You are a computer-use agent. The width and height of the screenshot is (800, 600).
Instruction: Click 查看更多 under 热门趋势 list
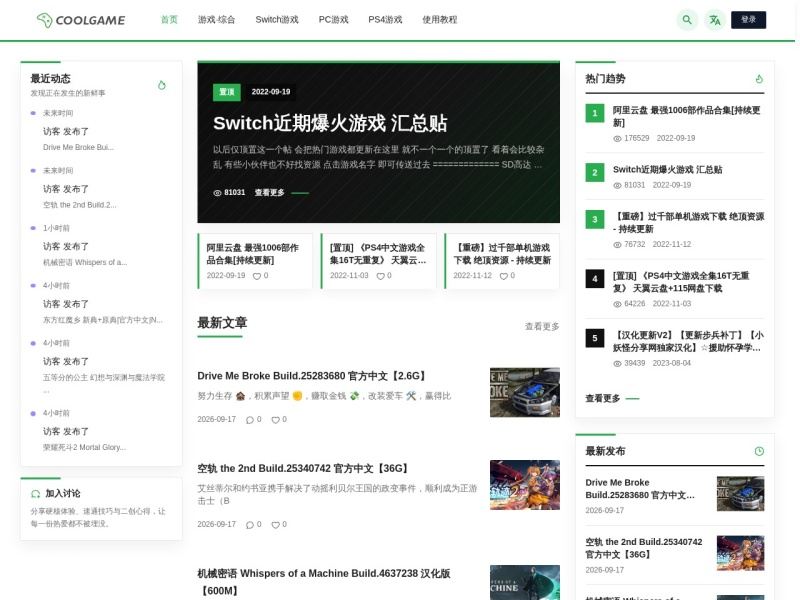[603, 398]
